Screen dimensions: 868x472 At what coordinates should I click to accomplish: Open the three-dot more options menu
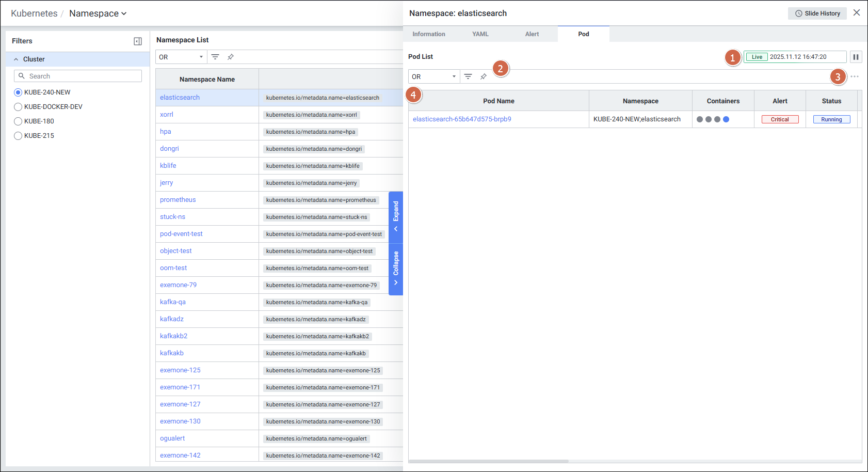pos(855,76)
